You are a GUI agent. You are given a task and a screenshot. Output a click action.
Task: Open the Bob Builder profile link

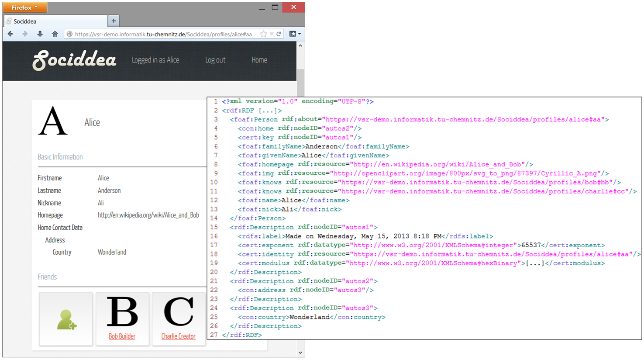click(x=122, y=336)
